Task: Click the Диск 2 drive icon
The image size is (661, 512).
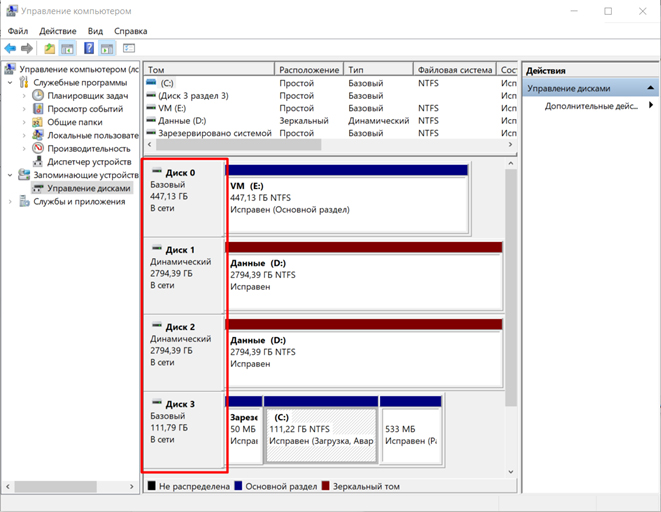Action: [157, 325]
